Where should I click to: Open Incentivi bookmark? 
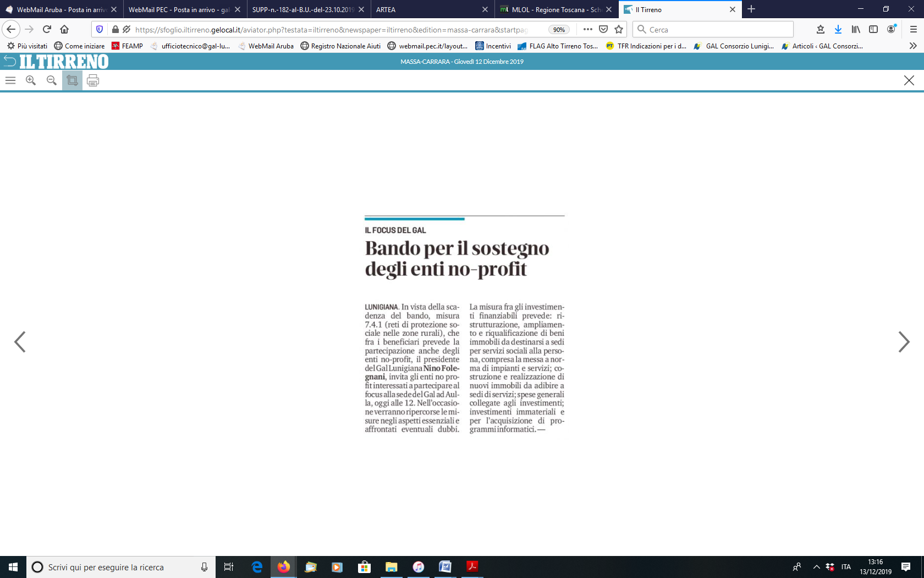tap(493, 46)
